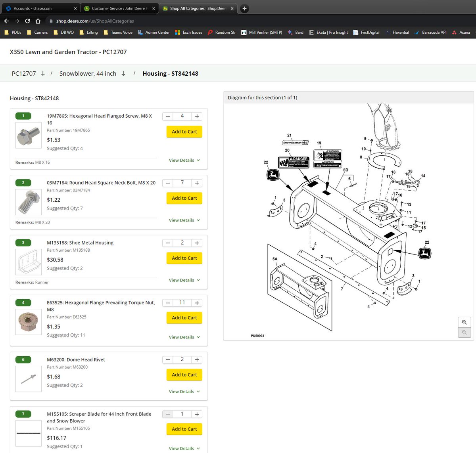Add M155105 scraper blade to cart
Viewport: 476px width, 453px height.
click(x=184, y=429)
